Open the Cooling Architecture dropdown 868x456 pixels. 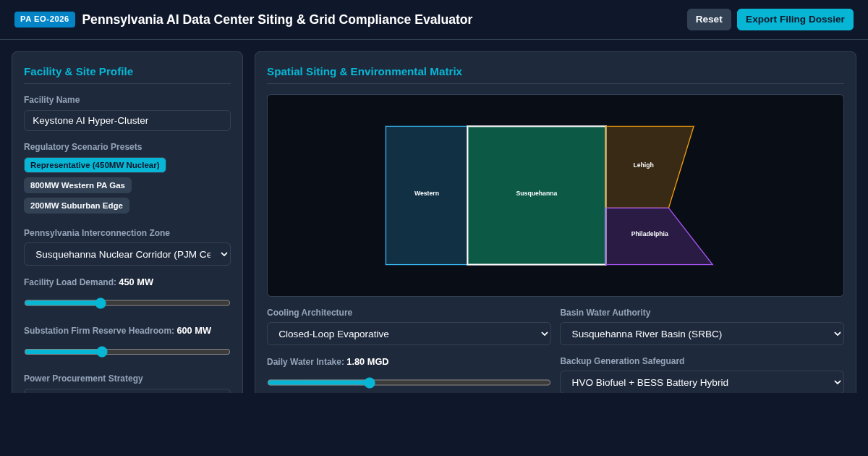coord(409,334)
